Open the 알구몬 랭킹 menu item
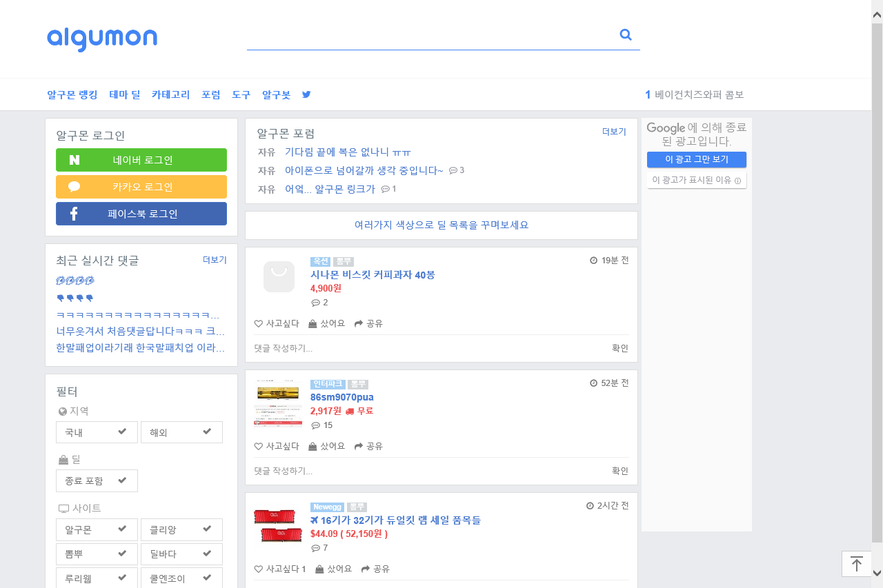The width and height of the screenshot is (883, 588). [72, 94]
